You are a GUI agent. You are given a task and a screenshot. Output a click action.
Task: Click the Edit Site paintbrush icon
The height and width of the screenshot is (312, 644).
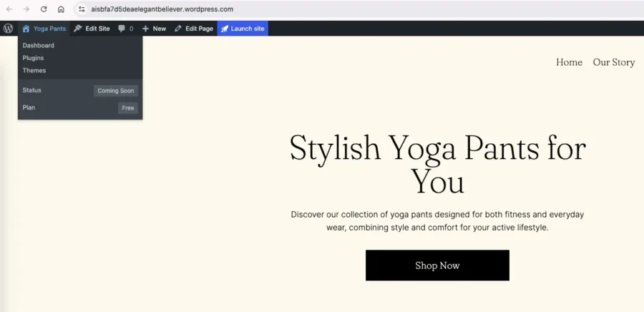pyautogui.click(x=77, y=29)
